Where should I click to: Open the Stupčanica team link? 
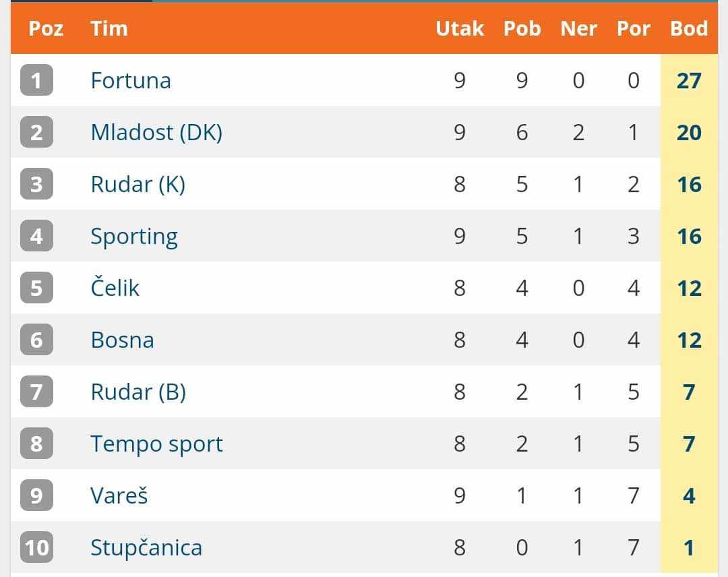pyautogui.click(x=146, y=548)
